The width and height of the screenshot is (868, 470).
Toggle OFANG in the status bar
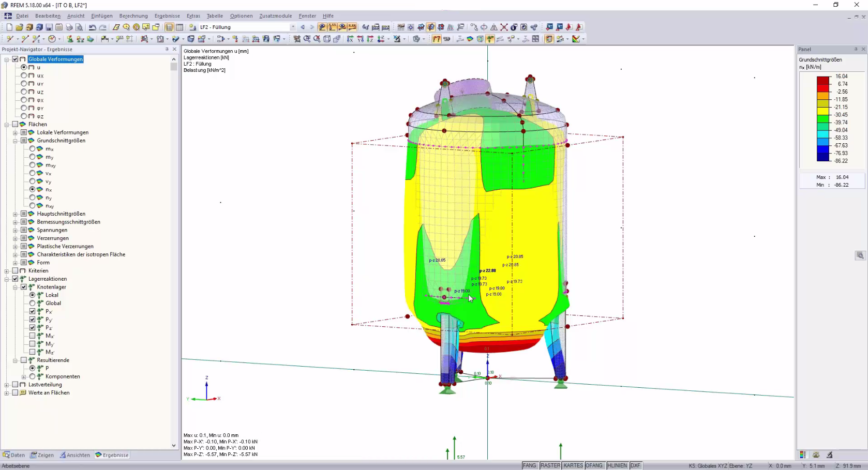(594, 465)
